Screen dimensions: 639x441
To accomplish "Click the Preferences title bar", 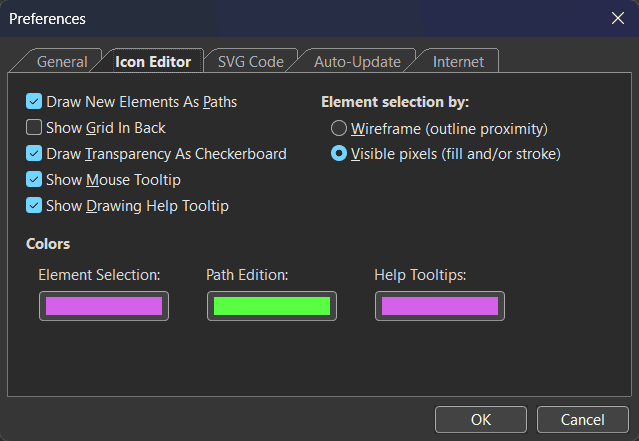I will [x=300, y=18].
